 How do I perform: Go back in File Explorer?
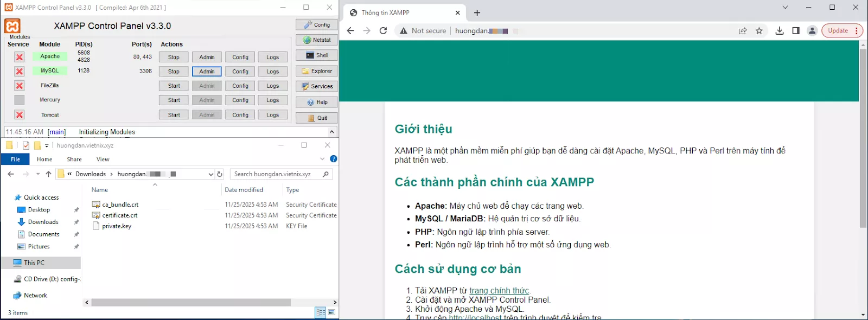[11, 174]
